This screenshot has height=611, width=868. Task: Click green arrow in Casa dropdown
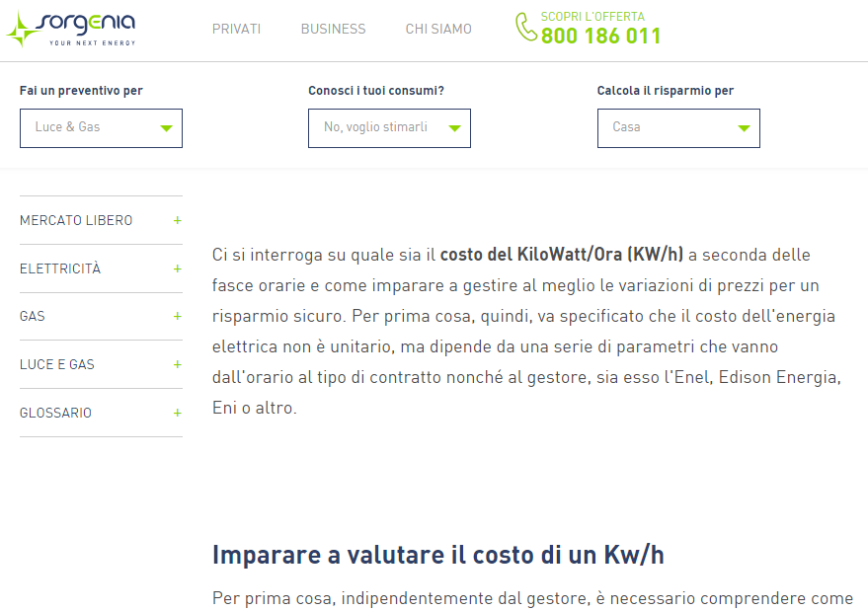[744, 128]
